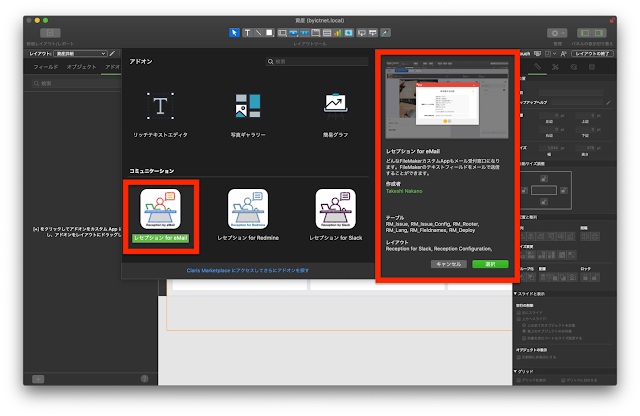Select the Chart tool
The width and height of the screenshot is (640, 416).
[x=337, y=33]
